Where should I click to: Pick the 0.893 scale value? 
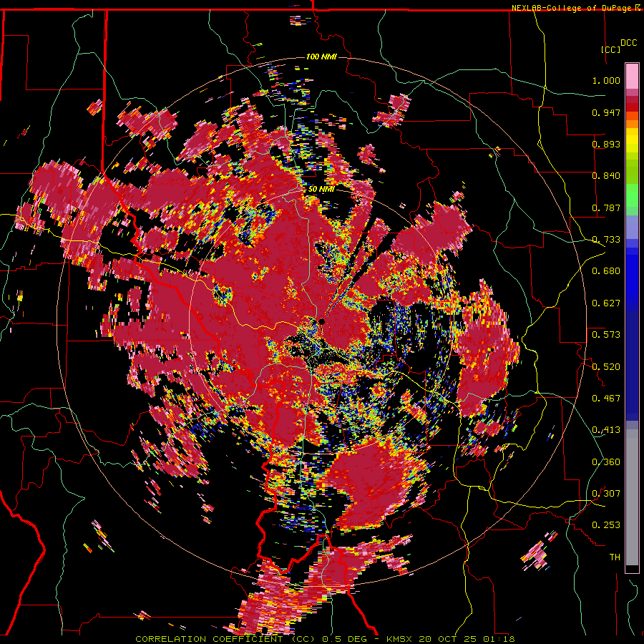click(x=606, y=144)
